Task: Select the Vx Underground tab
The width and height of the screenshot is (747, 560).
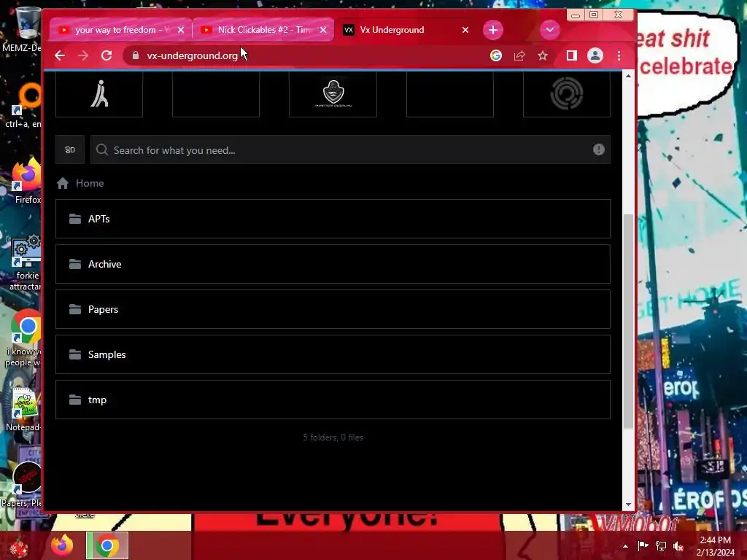Action: coord(405,30)
